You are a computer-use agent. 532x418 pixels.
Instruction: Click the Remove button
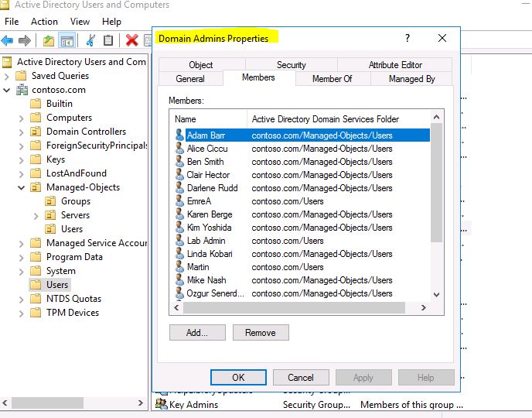click(261, 332)
